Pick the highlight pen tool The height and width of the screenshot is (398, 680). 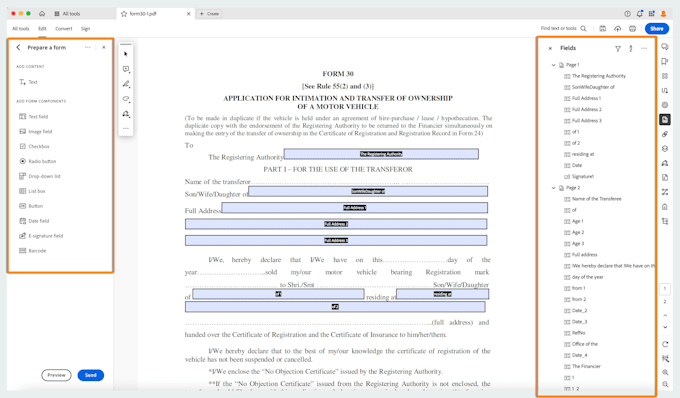click(126, 84)
